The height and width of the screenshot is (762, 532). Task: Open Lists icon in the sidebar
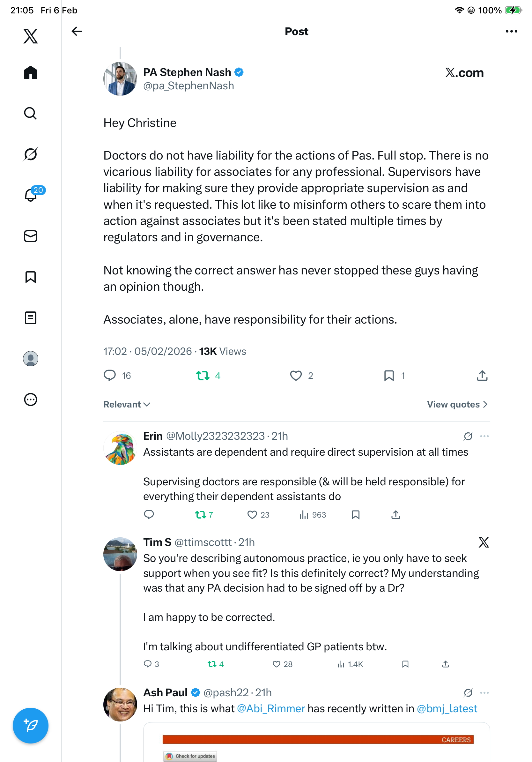click(31, 317)
